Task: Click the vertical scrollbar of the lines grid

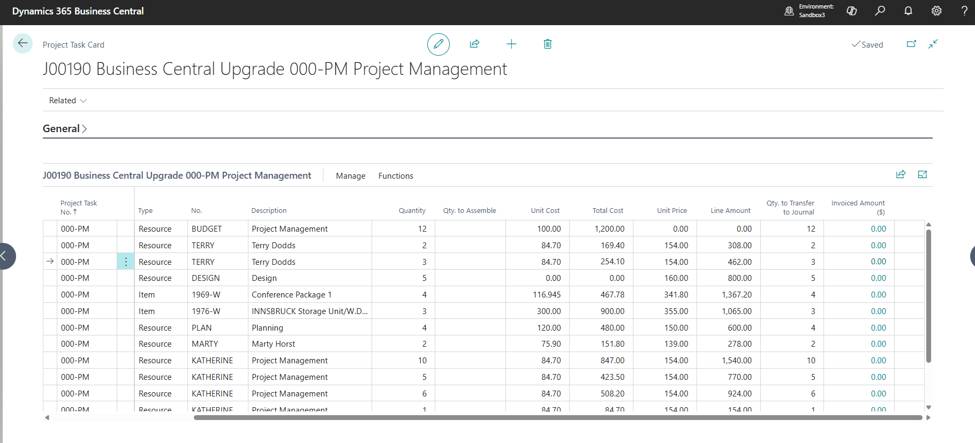Action: [928, 296]
